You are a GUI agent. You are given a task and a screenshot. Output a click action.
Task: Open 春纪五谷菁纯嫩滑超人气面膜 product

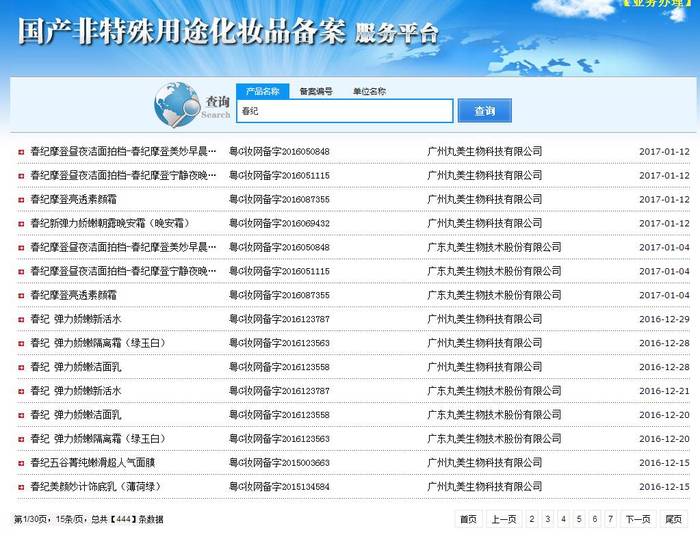click(x=92, y=463)
